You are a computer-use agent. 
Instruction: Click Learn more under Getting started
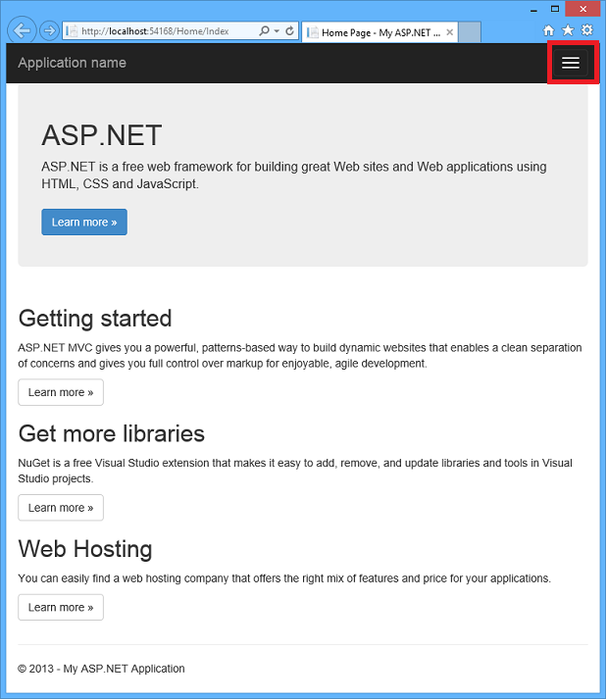61,392
